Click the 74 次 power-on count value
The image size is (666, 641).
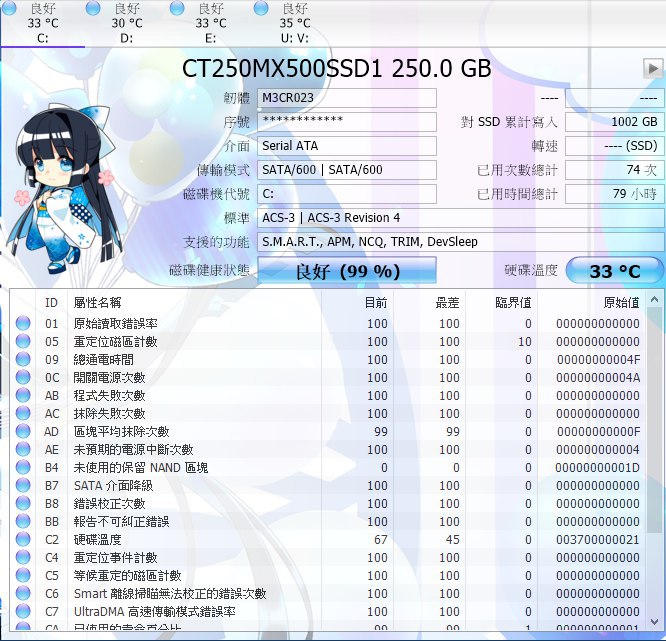(x=615, y=170)
